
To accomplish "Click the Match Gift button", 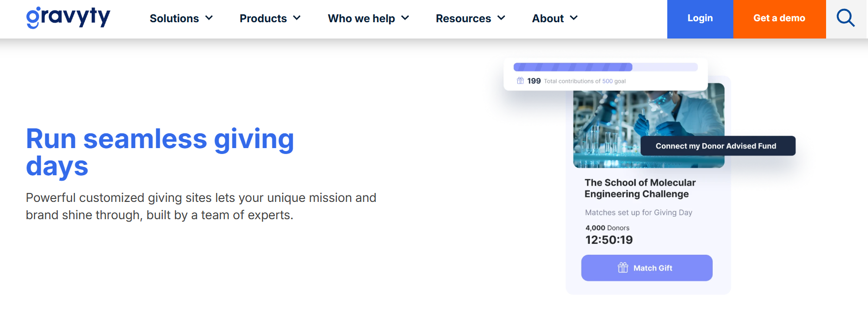I will [647, 268].
